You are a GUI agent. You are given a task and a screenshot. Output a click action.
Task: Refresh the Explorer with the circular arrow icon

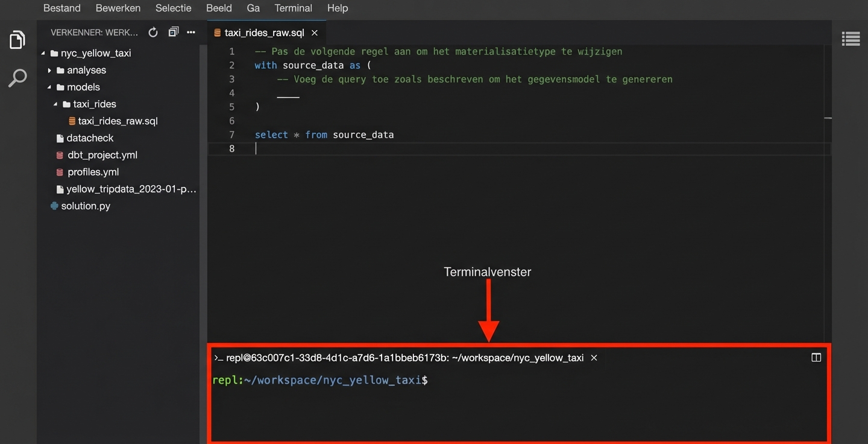pos(153,32)
